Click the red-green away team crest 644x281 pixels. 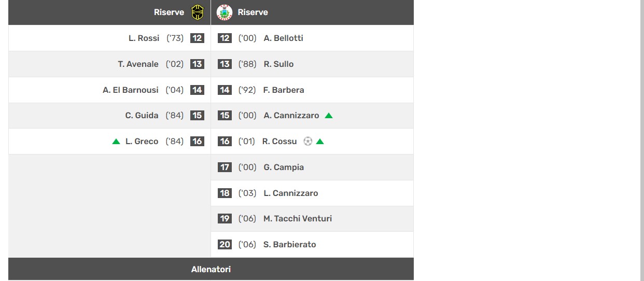click(225, 12)
